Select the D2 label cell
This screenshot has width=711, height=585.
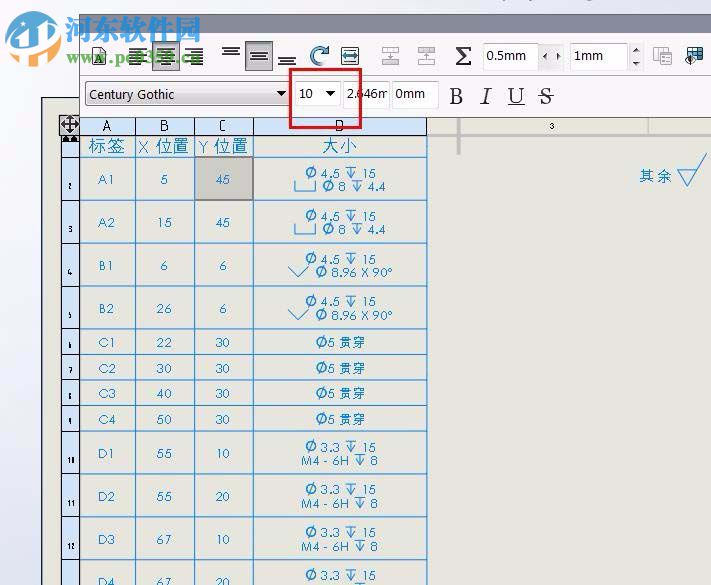107,496
